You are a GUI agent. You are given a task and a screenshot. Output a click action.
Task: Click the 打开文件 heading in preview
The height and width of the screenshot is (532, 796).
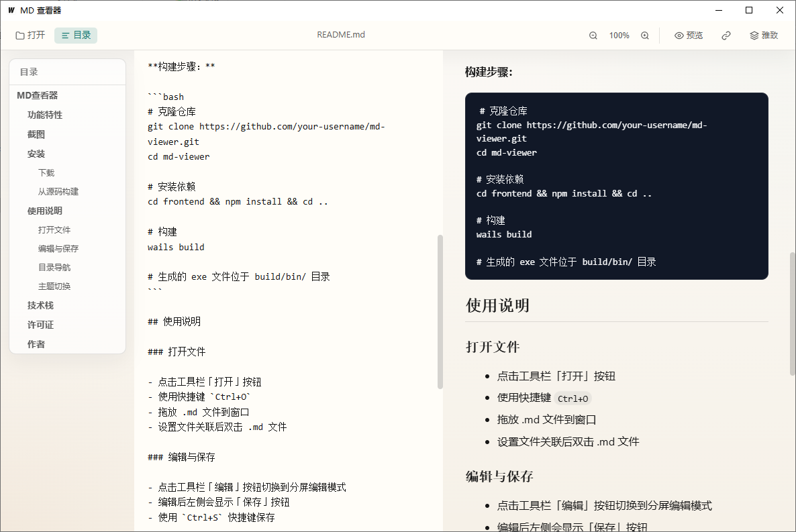493,348
